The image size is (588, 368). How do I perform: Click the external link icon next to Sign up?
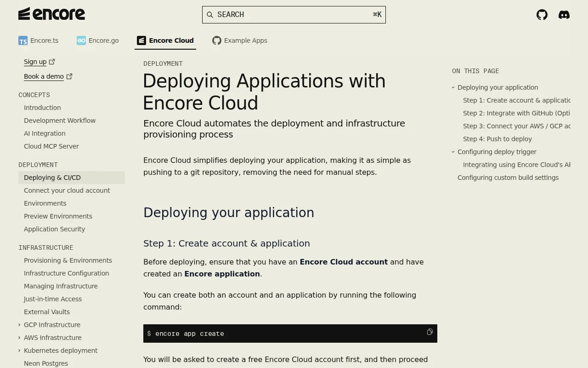[x=52, y=62]
